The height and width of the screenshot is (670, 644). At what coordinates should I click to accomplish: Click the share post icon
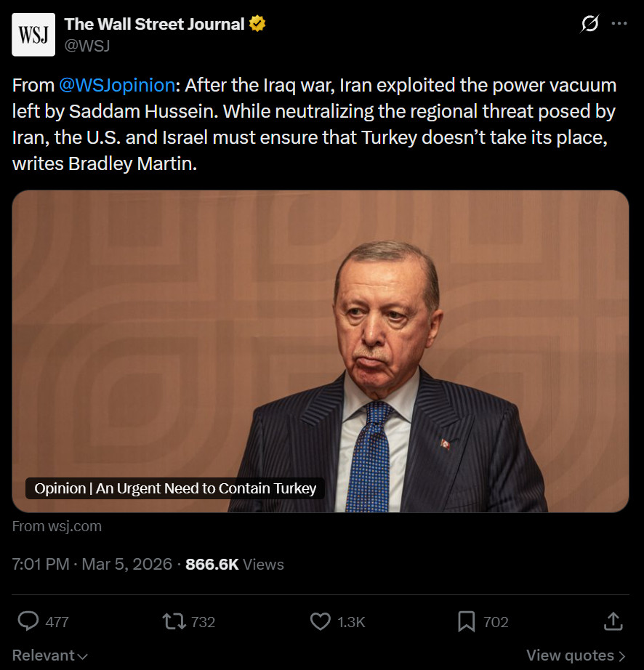(x=613, y=621)
